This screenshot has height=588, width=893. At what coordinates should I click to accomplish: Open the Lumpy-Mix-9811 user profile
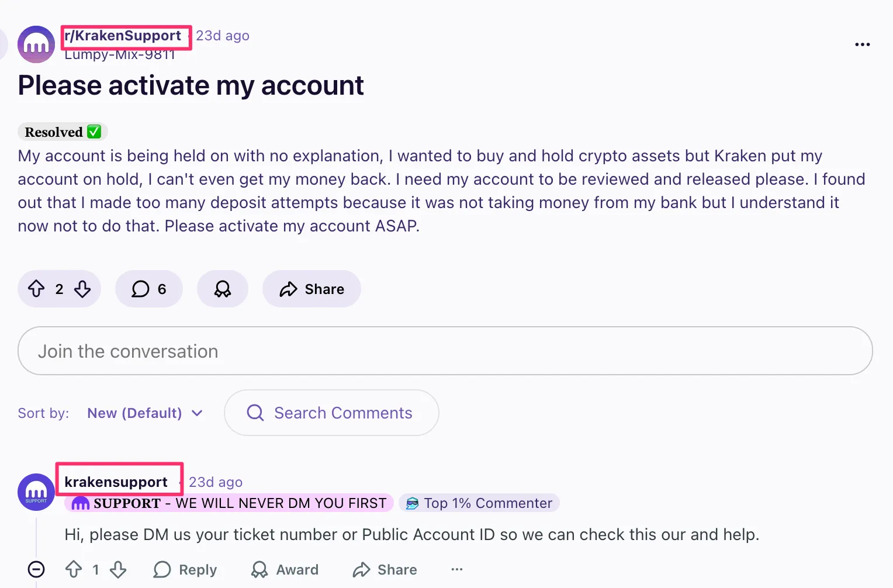click(120, 55)
